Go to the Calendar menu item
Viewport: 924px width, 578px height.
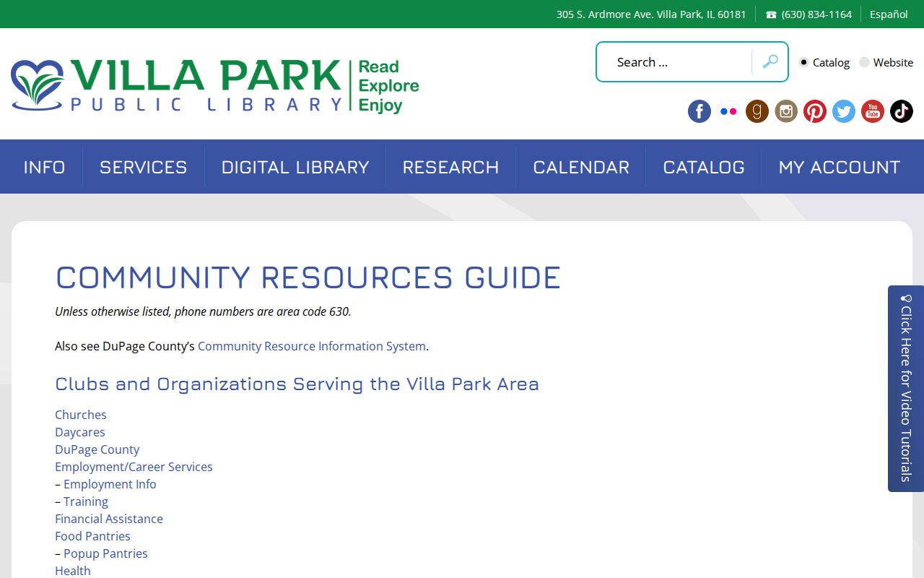[581, 167]
